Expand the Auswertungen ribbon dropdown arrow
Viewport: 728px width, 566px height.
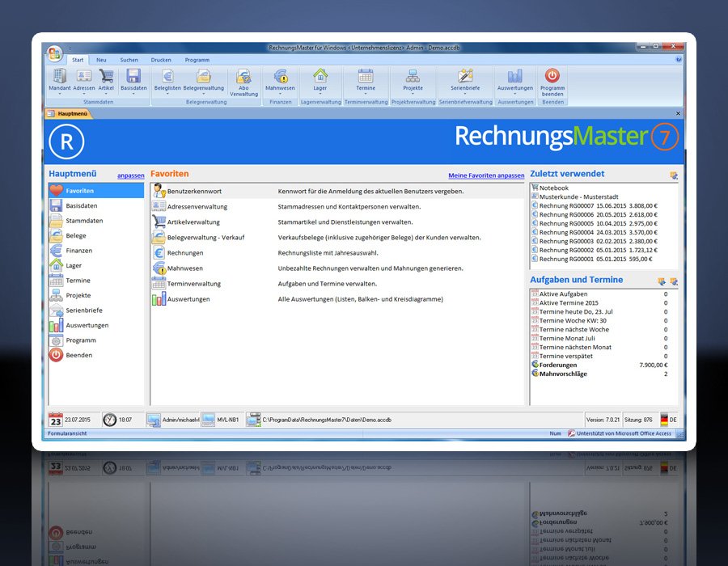point(515,94)
